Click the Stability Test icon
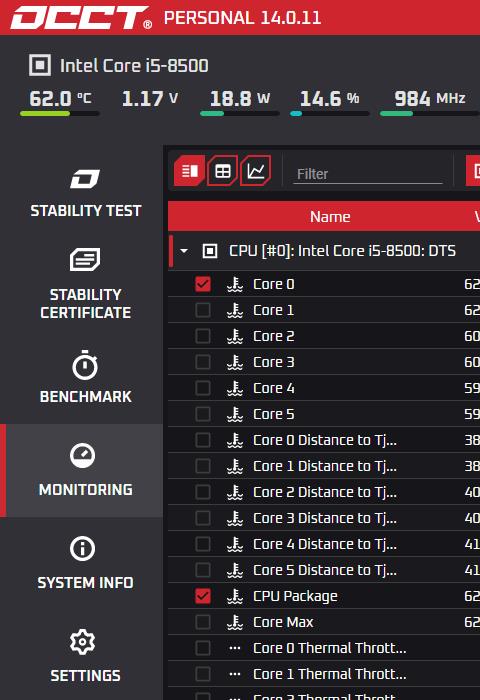 coord(85,179)
